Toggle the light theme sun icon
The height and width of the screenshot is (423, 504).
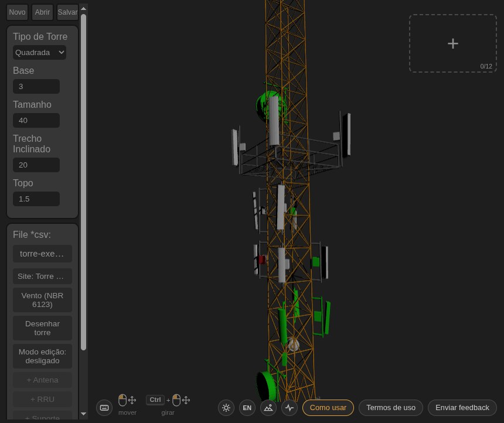pos(226,408)
